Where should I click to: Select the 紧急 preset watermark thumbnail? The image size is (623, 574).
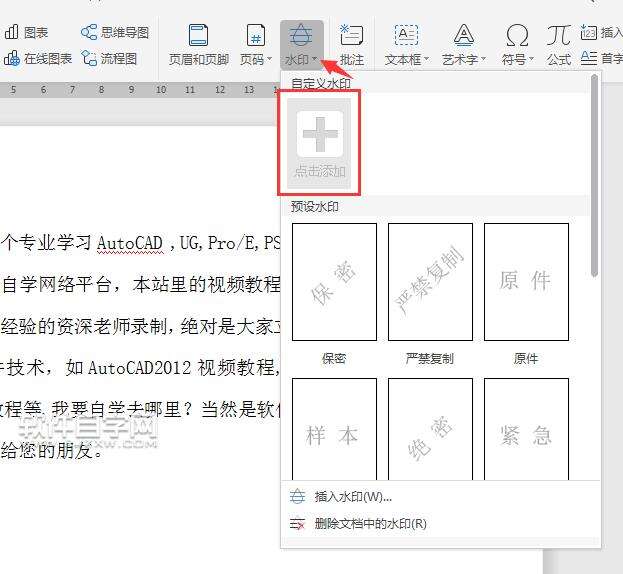point(526,429)
